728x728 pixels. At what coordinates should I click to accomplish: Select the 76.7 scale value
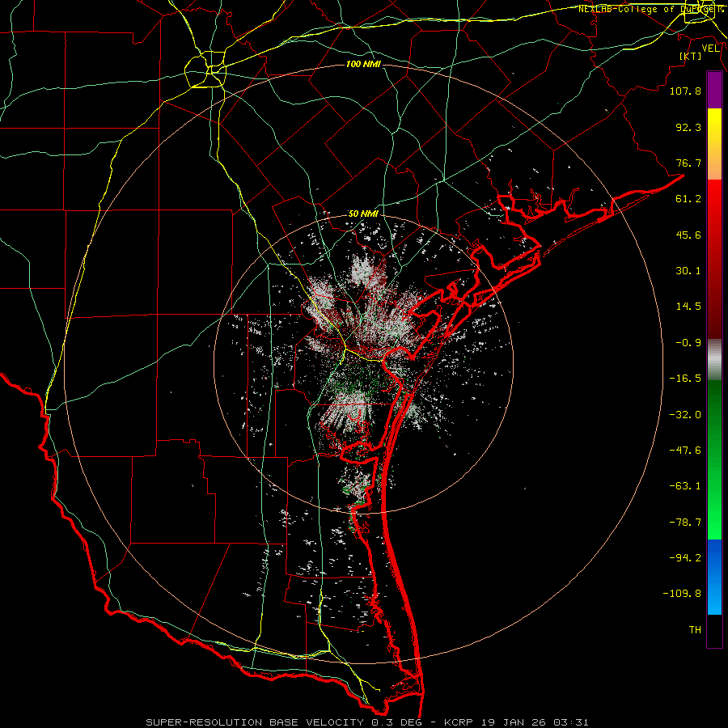(688, 163)
